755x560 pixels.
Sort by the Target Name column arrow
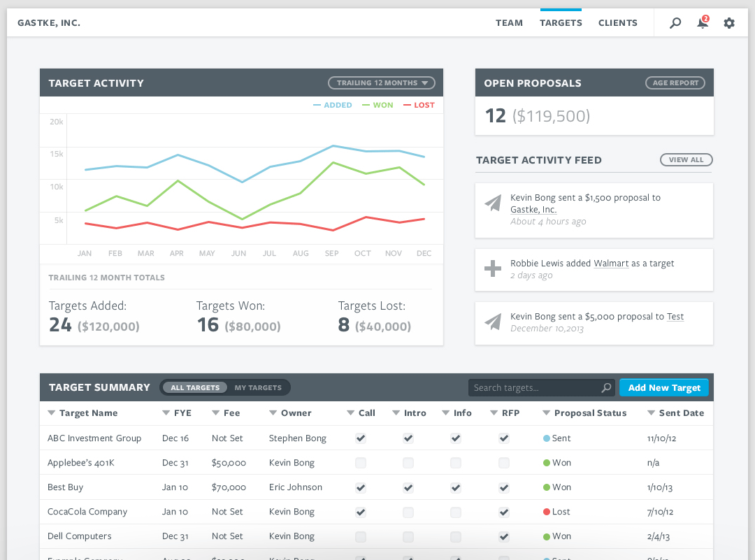click(x=51, y=412)
